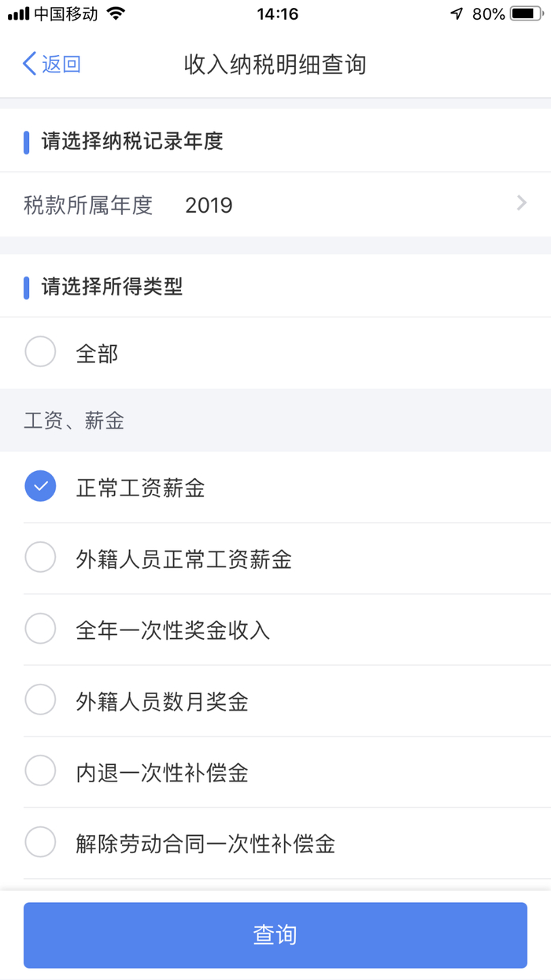
Task: Tap the 14:16 clock in status bar
Action: [277, 13]
